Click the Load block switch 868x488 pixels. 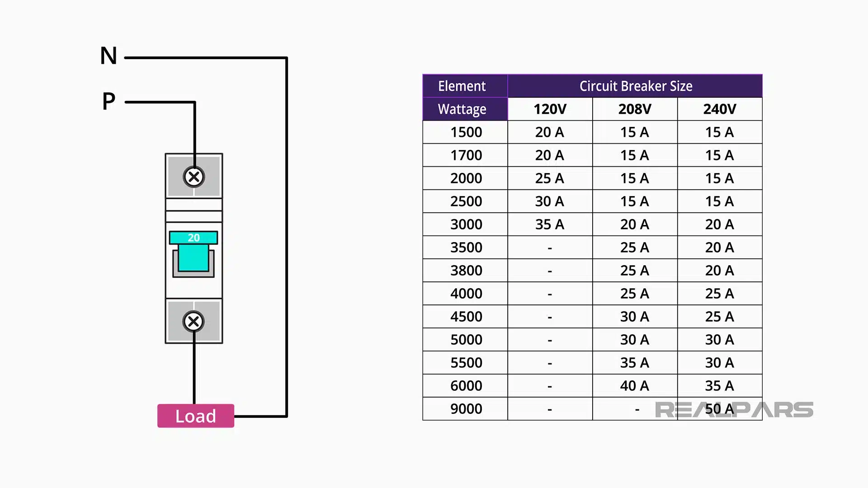coord(195,416)
